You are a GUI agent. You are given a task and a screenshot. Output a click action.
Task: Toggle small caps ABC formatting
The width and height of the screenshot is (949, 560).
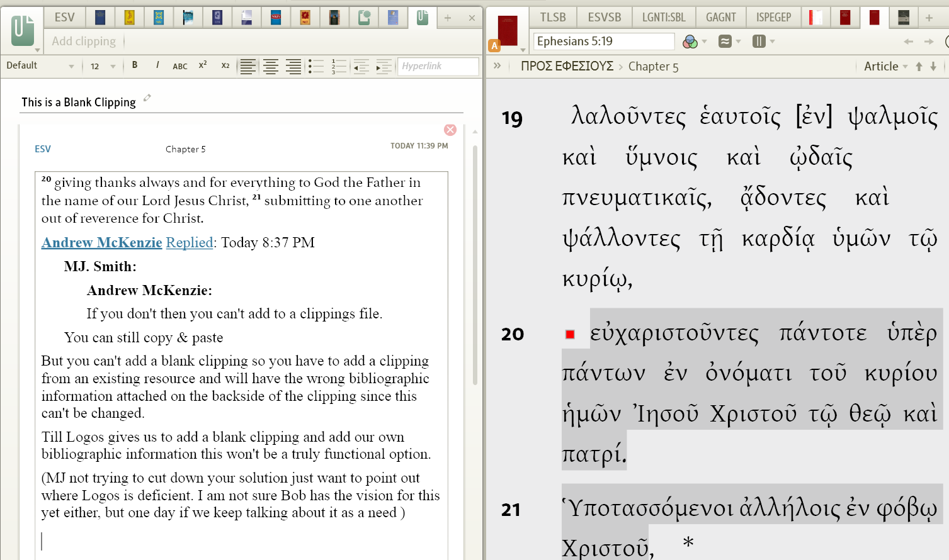(180, 66)
